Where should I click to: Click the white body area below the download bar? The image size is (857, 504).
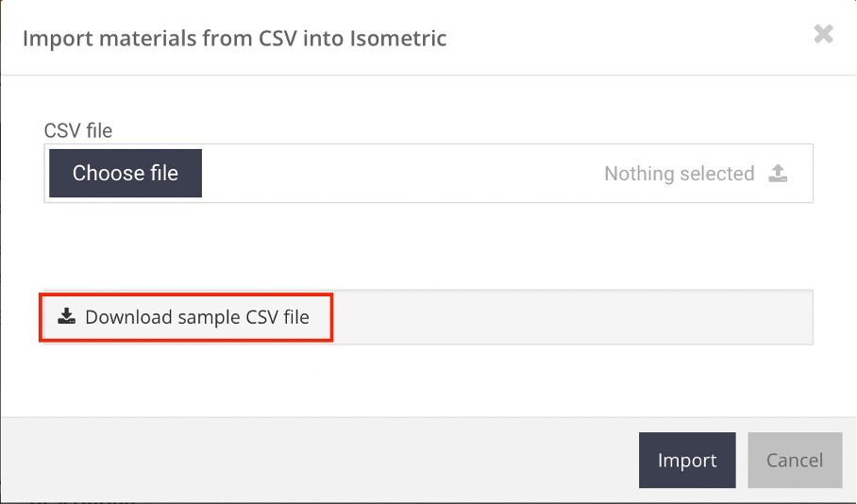[x=428, y=380]
